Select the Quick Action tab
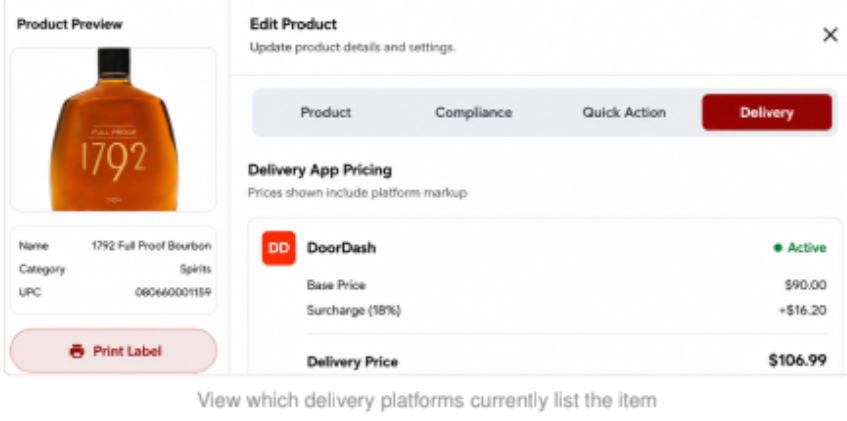This screenshot has width=847, height=421. pos(624,112)
